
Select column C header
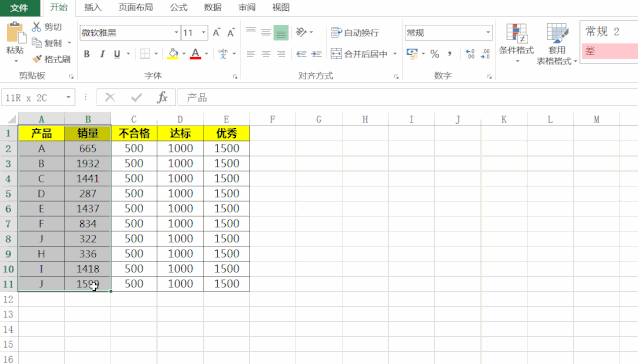(134, 119)
